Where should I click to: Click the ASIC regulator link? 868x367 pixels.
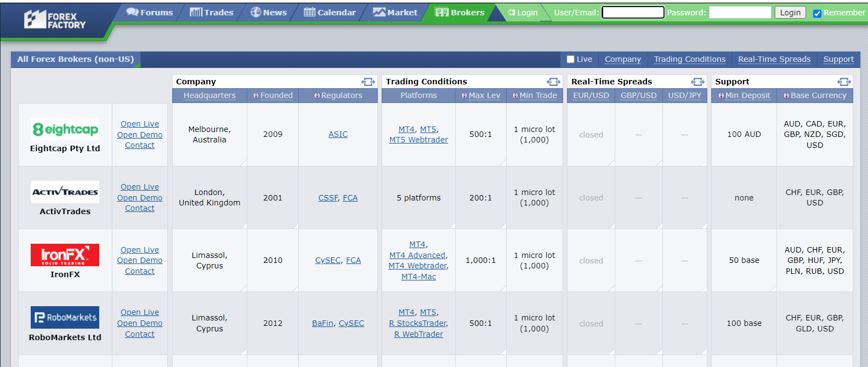(x=338, y=134)
